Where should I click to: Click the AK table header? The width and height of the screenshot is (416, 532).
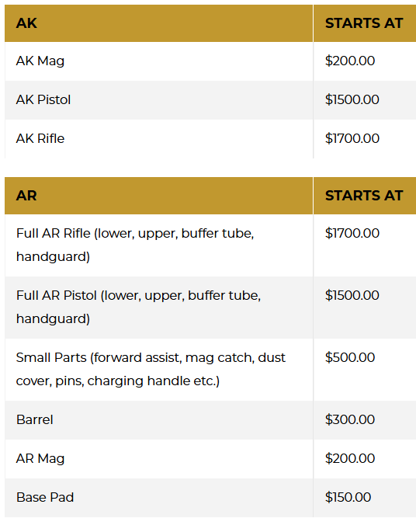click(26, 23)
